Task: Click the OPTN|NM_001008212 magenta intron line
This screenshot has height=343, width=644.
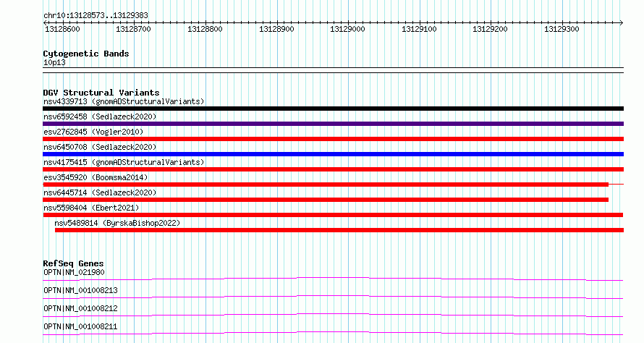Action: [333, 315]
